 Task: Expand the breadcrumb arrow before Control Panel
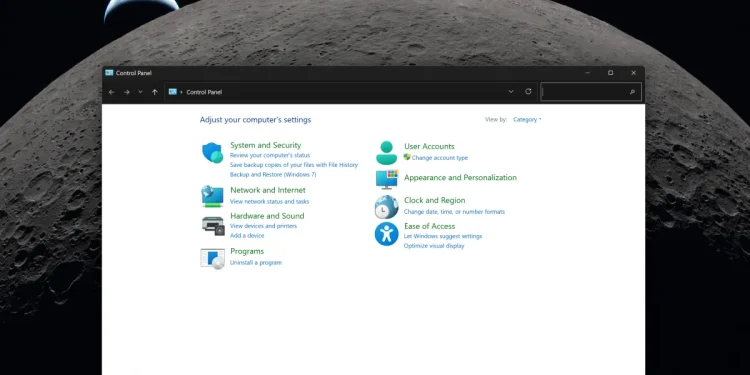[181, 92]
